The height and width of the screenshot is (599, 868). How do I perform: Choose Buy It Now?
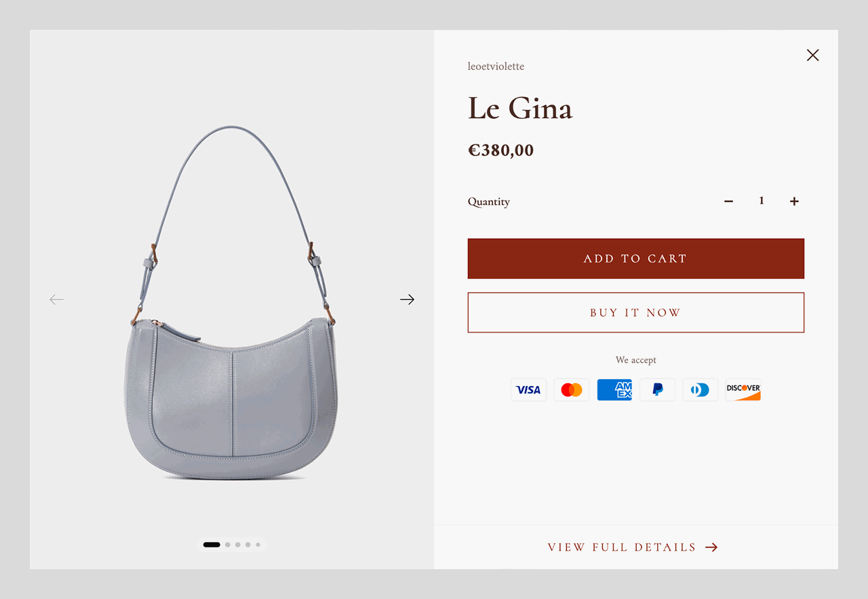click(x=635, y=313)
